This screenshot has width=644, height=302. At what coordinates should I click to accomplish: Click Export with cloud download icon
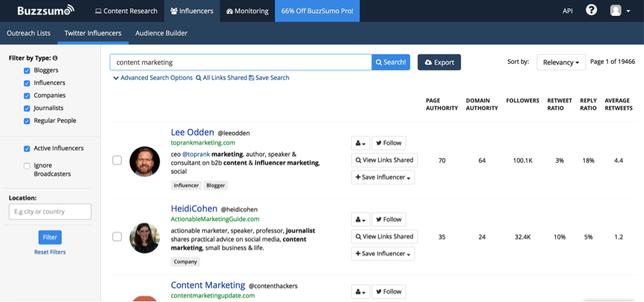click(439, 63)
